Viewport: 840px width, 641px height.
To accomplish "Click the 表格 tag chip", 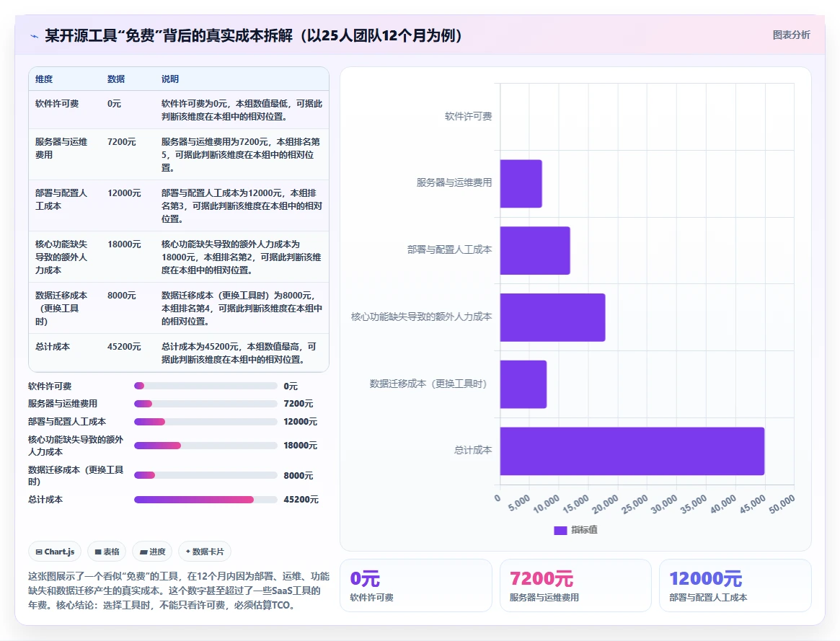I will coord(107,552).
